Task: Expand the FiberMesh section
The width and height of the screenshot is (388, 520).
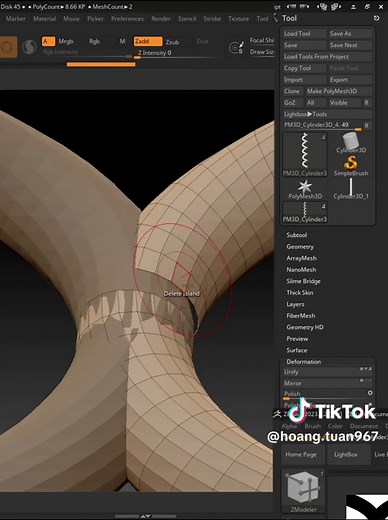Action: tap(301, 316)
